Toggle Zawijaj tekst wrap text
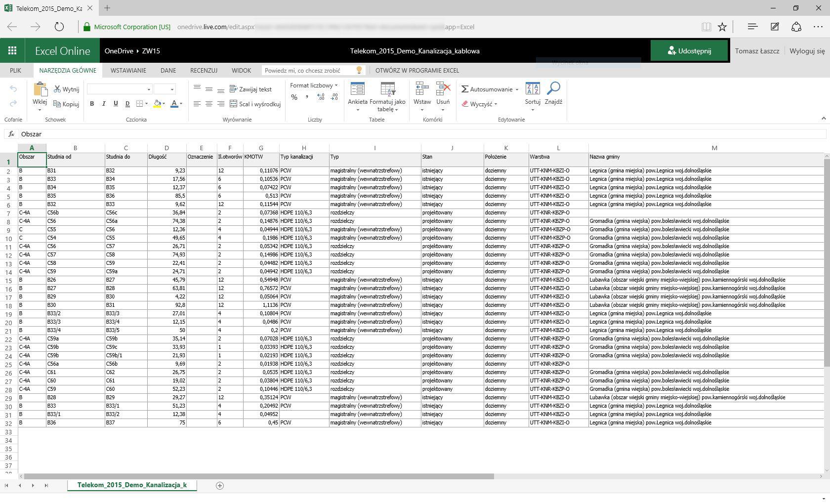 [x=251, y=89]
